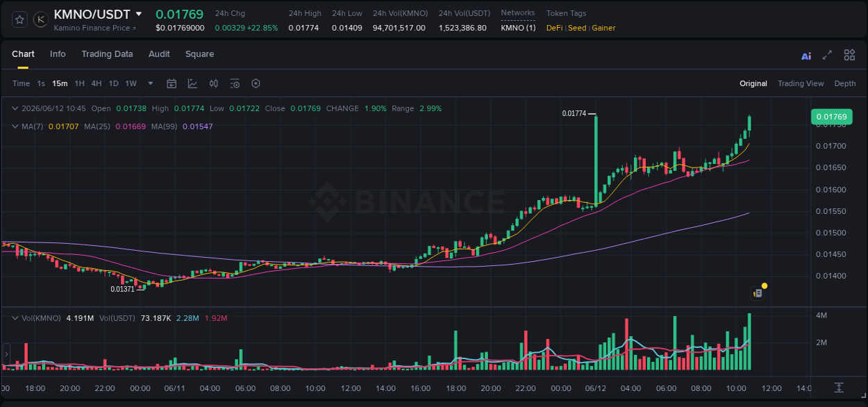Click the Vol(KMNO) 4.191M reading
The image size is (868, 407).
pos(80,317)
